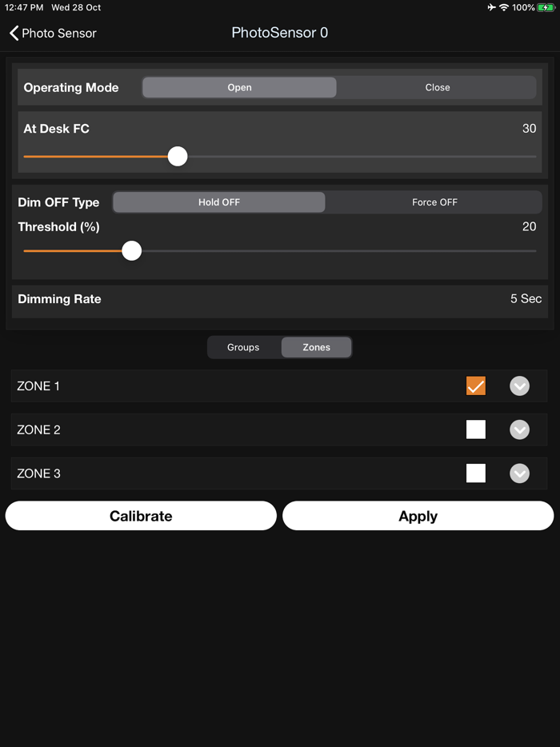The image size is (560, 747).
Task: Click the Threshold (%) slider knob
Action: (131, 250)
